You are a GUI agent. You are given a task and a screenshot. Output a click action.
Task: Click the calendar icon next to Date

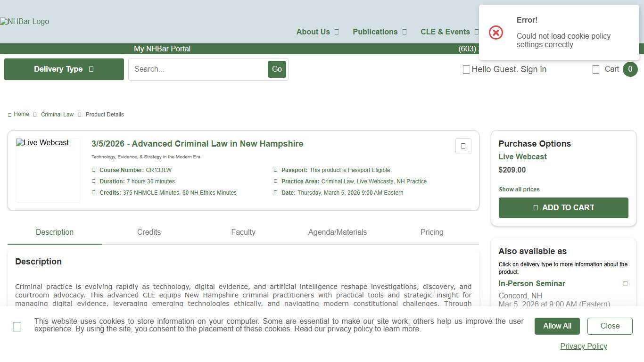tap(276, 192)
